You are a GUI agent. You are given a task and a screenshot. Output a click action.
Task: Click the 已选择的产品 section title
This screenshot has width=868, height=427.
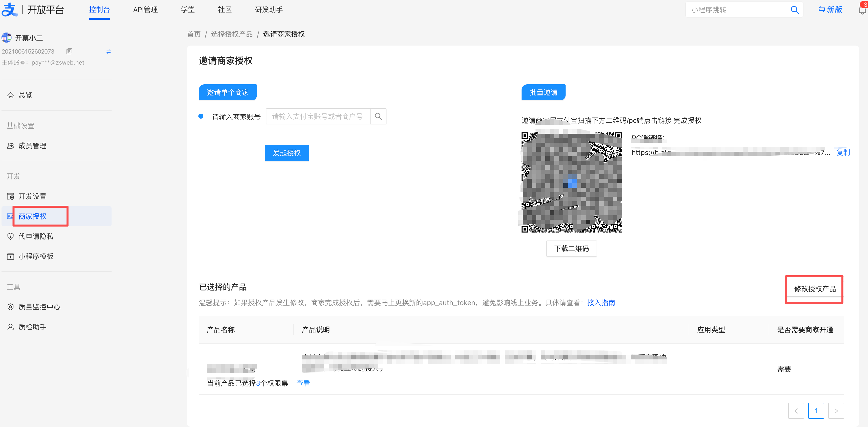223,287
